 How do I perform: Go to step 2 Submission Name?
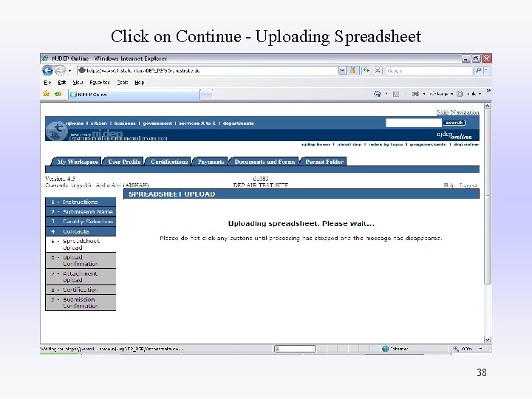81,212
